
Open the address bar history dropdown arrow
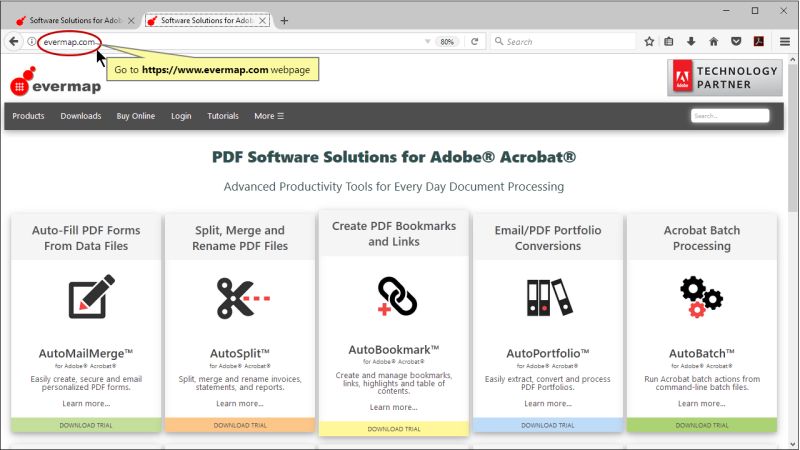(x=428, y=42)
